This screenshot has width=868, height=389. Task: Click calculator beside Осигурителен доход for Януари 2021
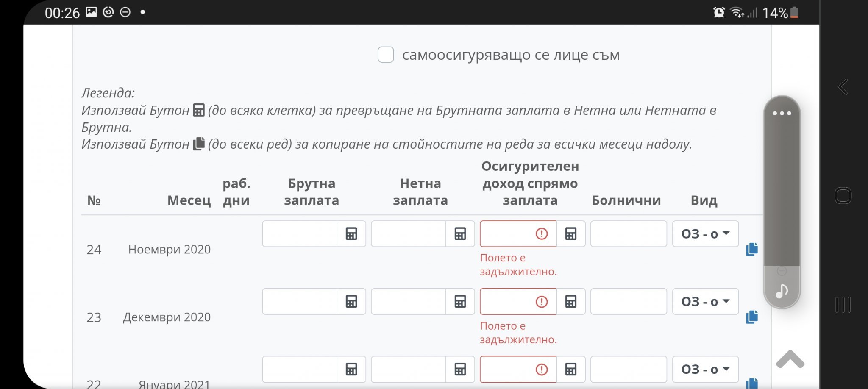click(x=571, y=370)
